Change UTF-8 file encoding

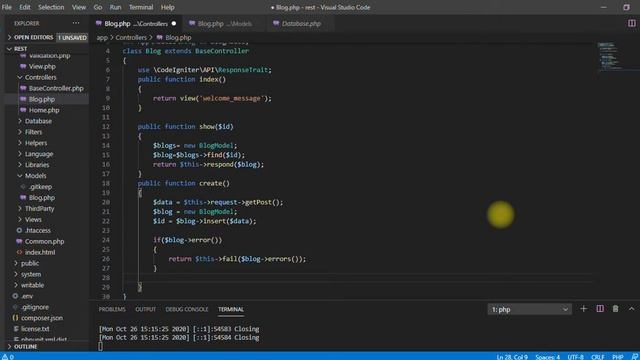tap(576, 357)
